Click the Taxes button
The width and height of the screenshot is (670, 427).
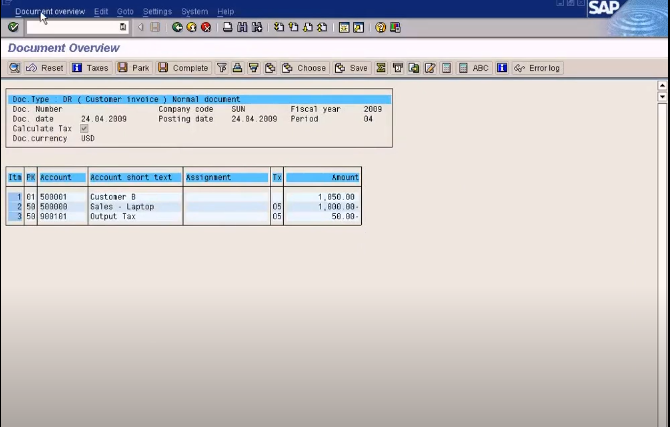(91, 68)
